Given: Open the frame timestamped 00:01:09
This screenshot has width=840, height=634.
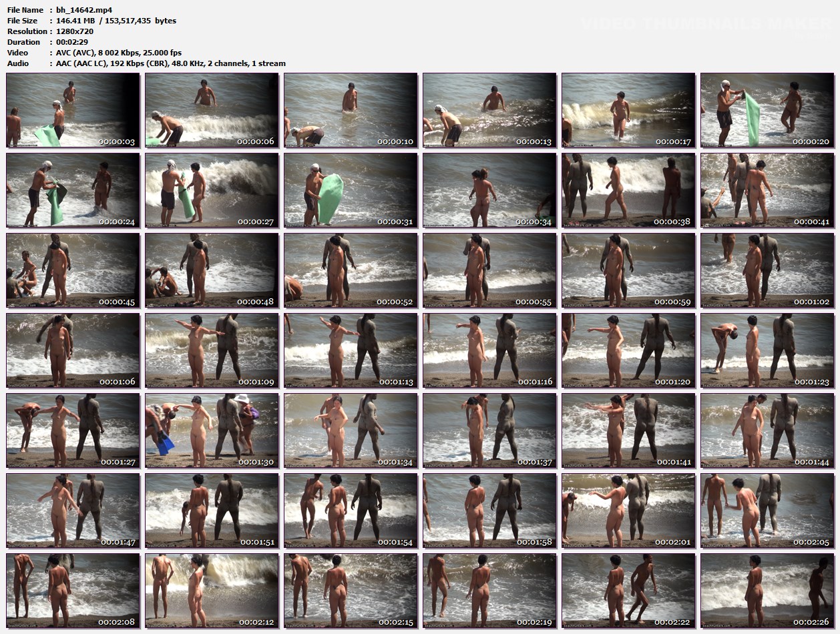Looking at the screenshot, I should [x=212, y=350].
